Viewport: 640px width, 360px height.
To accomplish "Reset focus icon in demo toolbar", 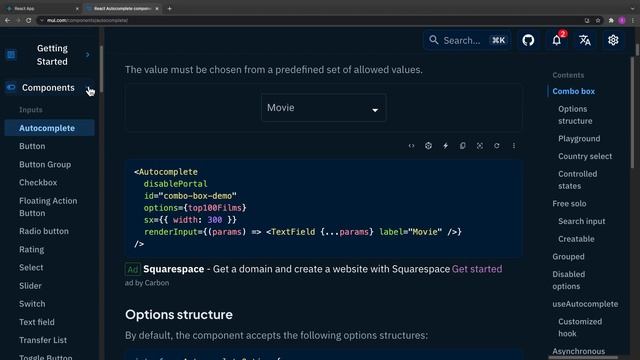I will 480,146.
